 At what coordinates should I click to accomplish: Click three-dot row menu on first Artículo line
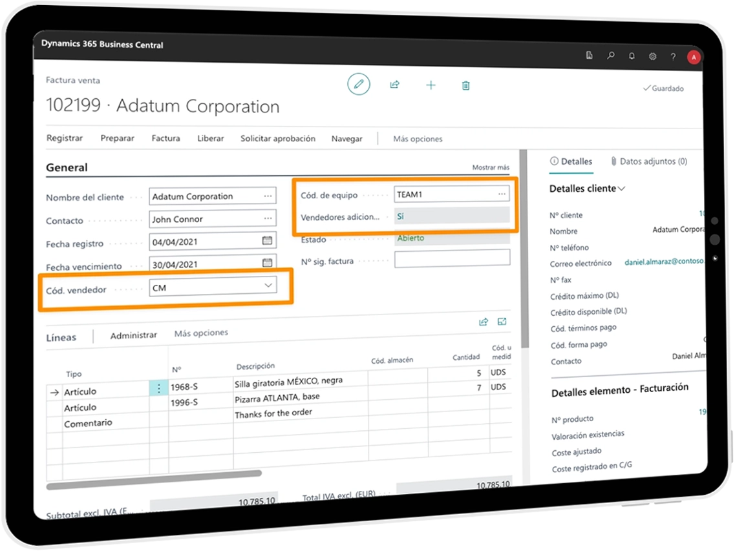pyautogui.click(x=159, y=388)
